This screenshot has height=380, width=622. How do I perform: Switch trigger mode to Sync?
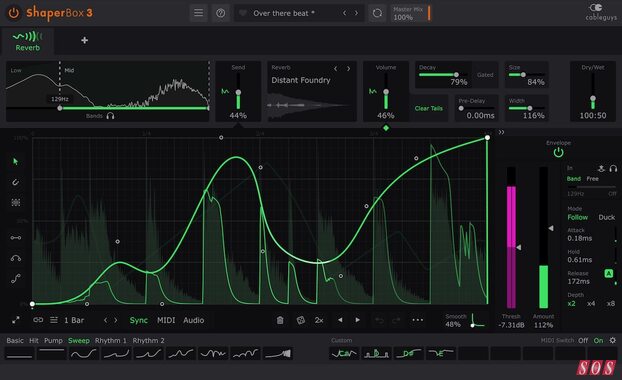[x=139, y=320]
